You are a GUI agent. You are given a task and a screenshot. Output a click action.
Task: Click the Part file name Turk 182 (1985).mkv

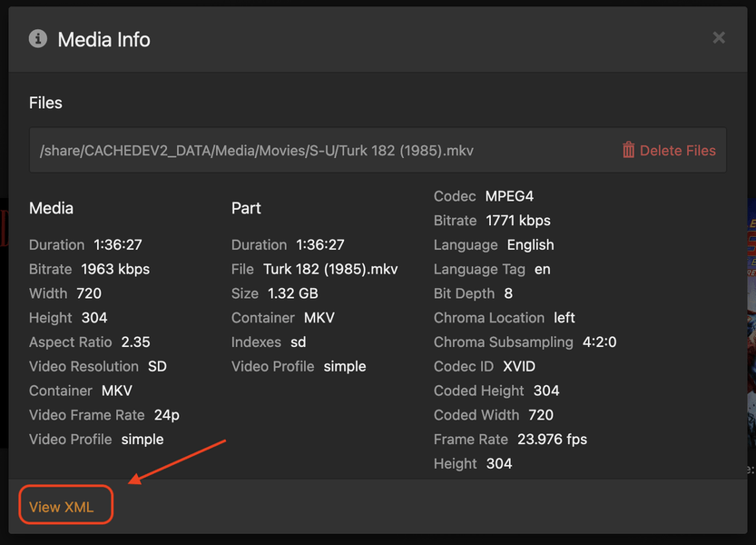pyautogui.click(x=330, y=270)
